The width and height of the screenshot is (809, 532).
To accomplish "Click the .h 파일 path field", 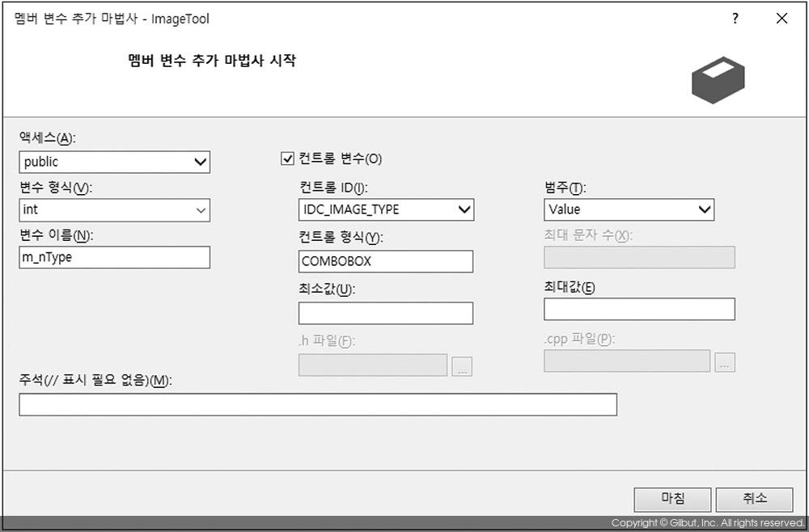I will 373,365.
